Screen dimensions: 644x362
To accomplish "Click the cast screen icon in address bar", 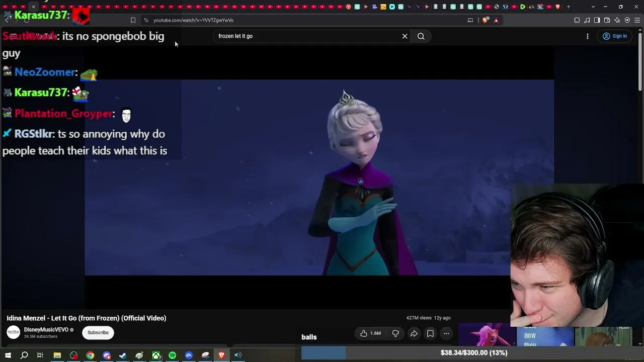I will 470,20.
